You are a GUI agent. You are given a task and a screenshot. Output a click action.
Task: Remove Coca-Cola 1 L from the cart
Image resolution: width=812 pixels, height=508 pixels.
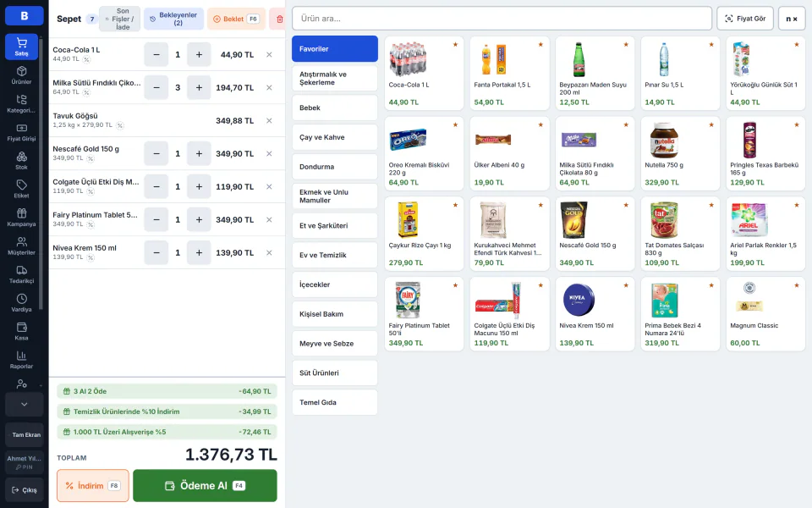(269, 54)
